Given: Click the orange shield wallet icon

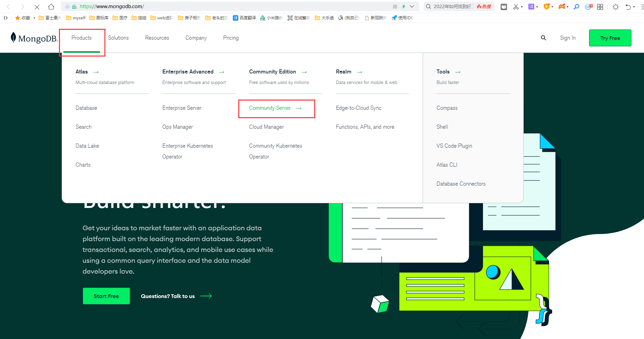Looking at the screenshot, I should tap(546, 6).
